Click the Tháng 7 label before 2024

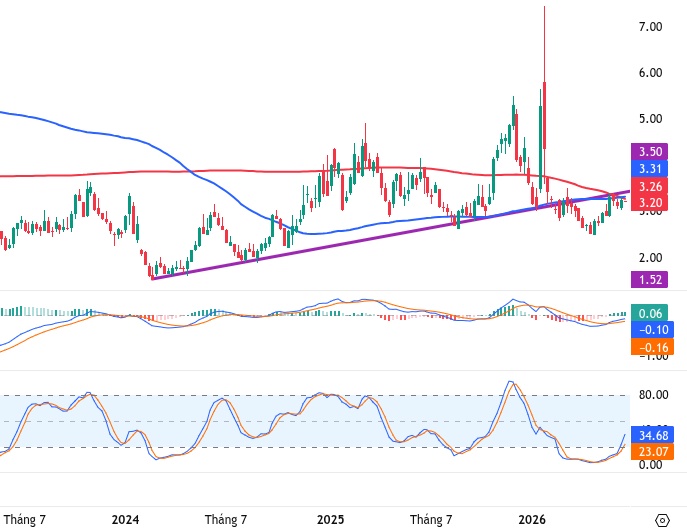(25, 520)
